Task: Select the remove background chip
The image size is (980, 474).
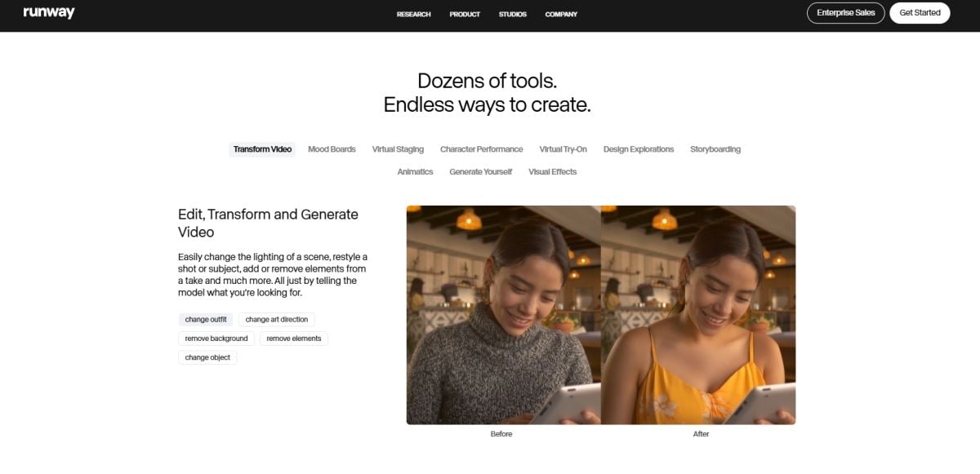Action: (x=216, y=339)
